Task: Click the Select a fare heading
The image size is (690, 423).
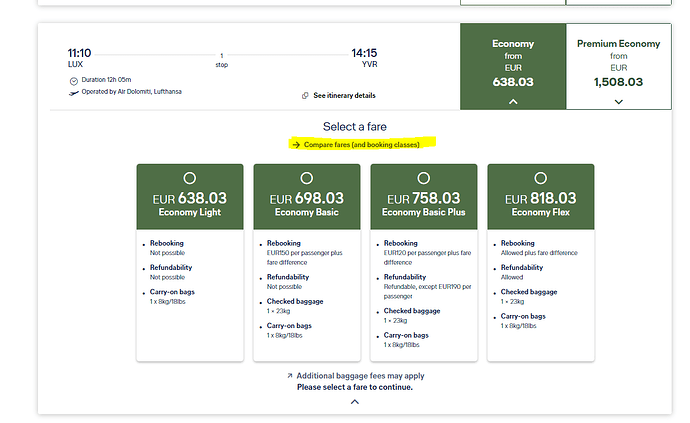Action: (355, 127)
